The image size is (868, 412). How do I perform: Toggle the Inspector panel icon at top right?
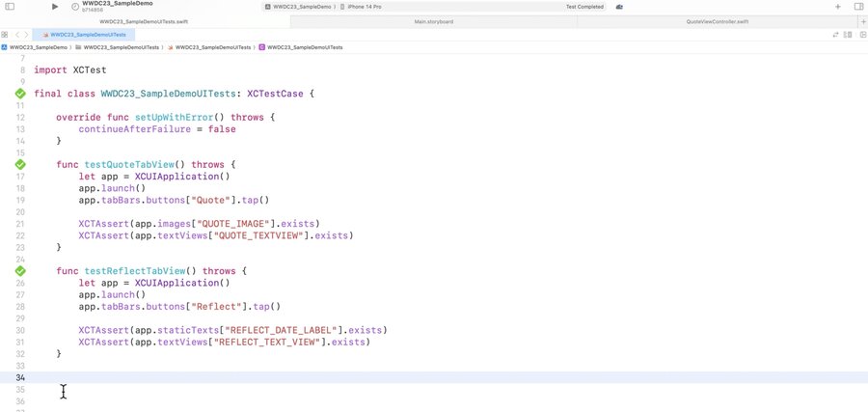858,7
